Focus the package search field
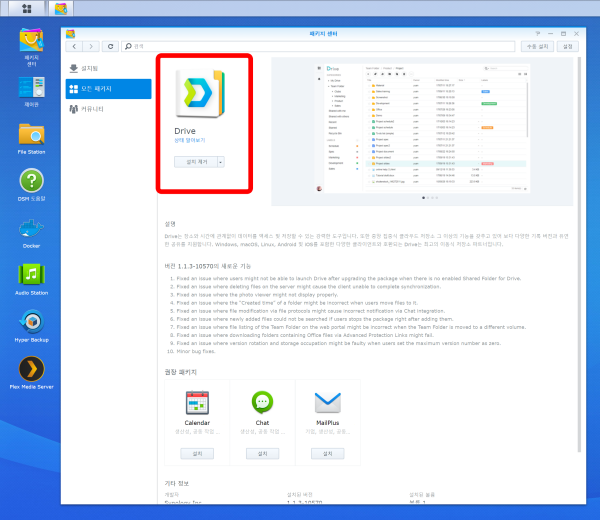Viewport: 600px width, 520px height. [318, 46]
